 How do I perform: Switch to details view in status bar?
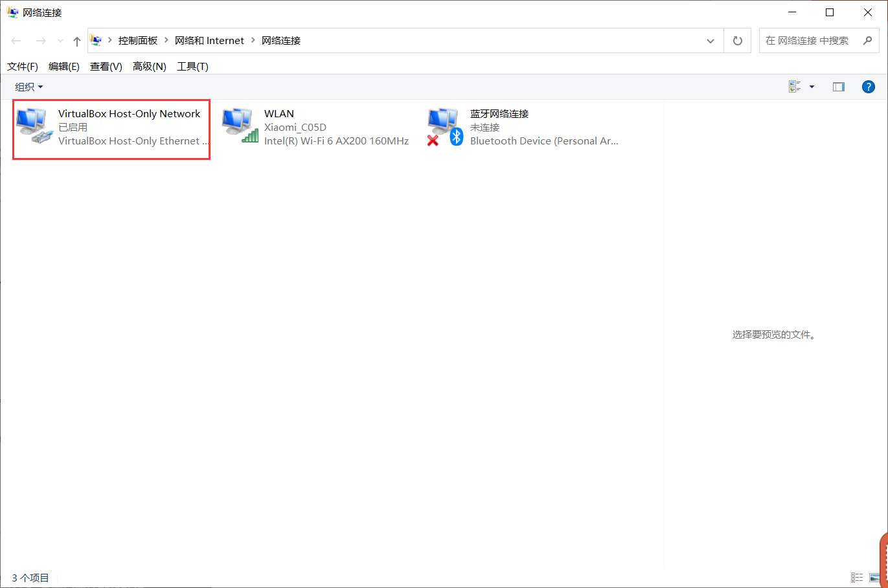tap(857, 578)
